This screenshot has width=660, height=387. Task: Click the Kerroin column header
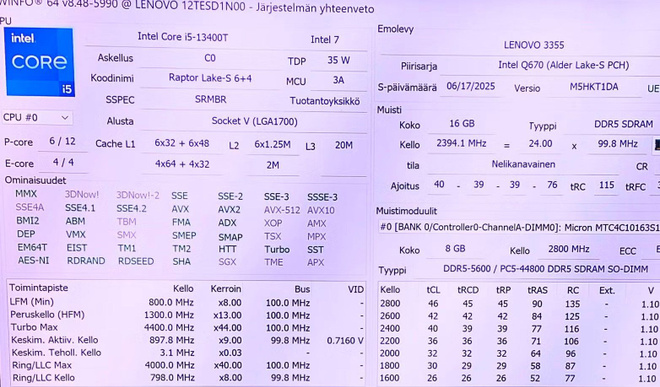click(x=226, y=289)
